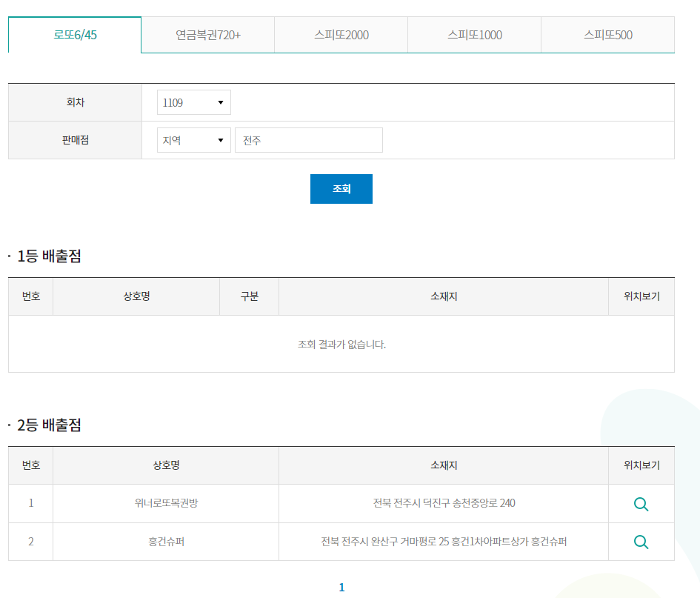Focus the 판매점 search field containing 전주
The image size is (700, 598).
309,140
